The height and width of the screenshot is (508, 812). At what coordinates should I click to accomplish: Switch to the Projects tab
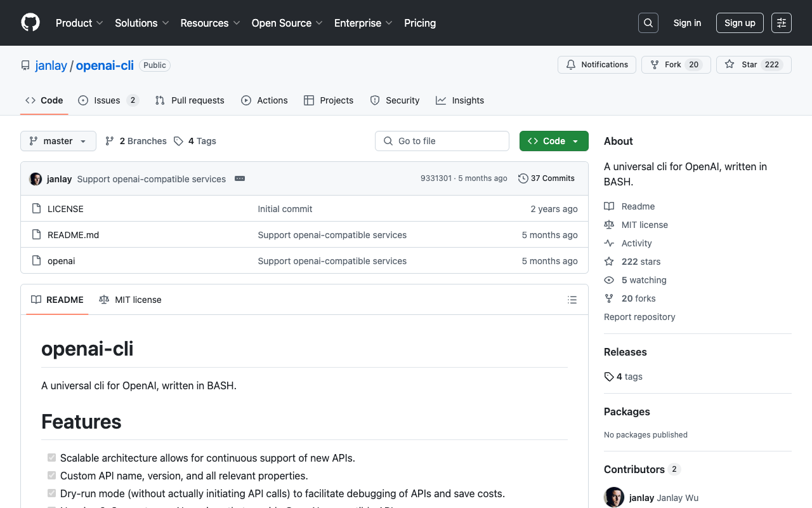pos(329,100)
